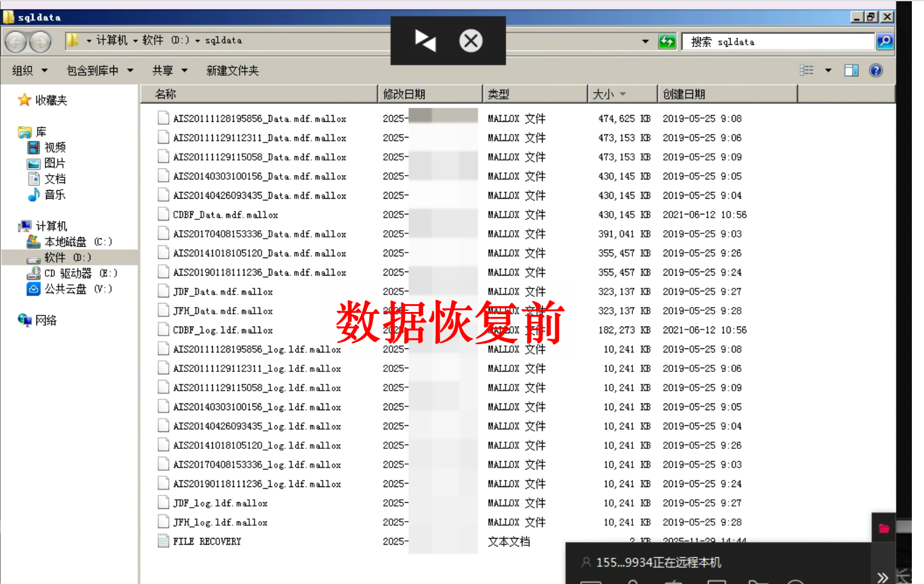
Task: Select file AIS20111128195856_Data.mdf.mallox
Action: click(x=259, y=119)
